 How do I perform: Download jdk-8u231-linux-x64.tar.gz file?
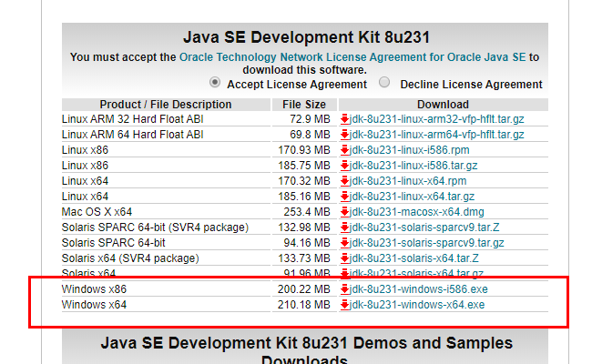(x=412, y=197)
